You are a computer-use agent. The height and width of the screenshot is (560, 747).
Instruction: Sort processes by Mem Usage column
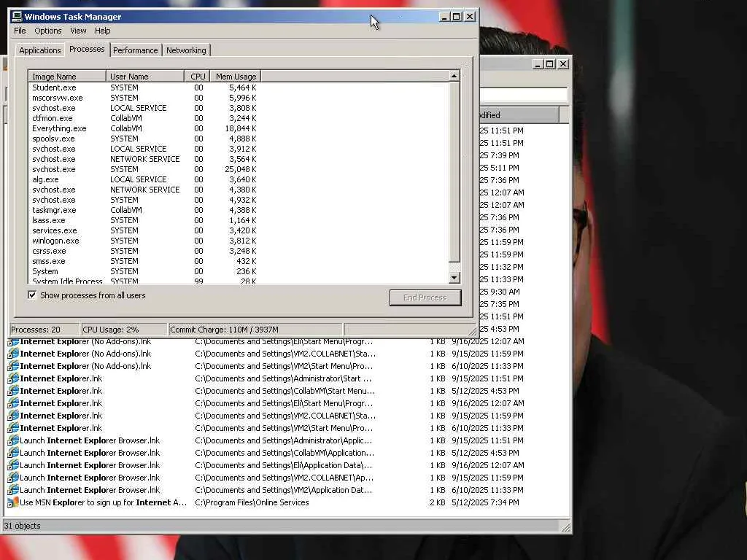click(236, 77)
